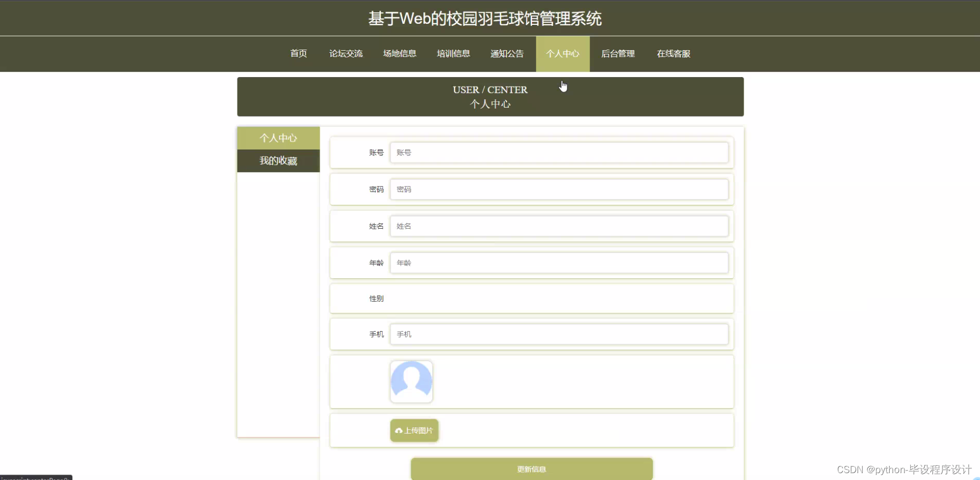Open the 首页 home page
This screenshot has height=480, width=980.
(298, 53)
